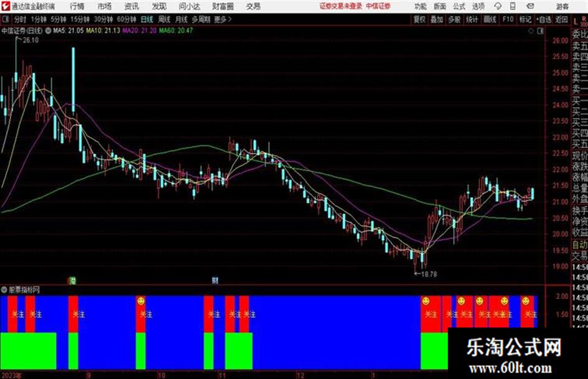The height and width of the screenshot is (379, 588).
Task: Switch to 分时 chart period
Action: [x=20, y=19]
